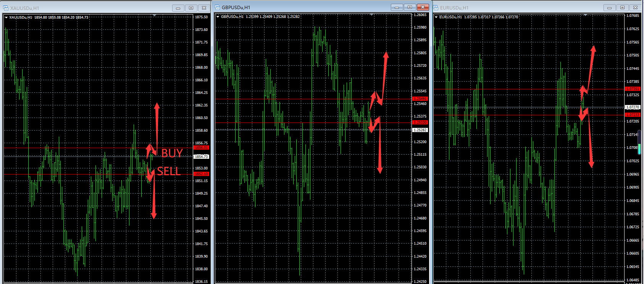Click the EURUSDu chart window icon
Image resolution: width=644 pixels, height=284 pixels.
point(436,8)
